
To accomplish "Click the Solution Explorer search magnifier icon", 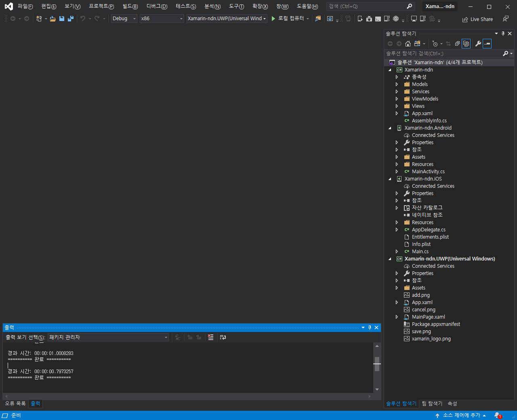I will [x=505, y=53].
